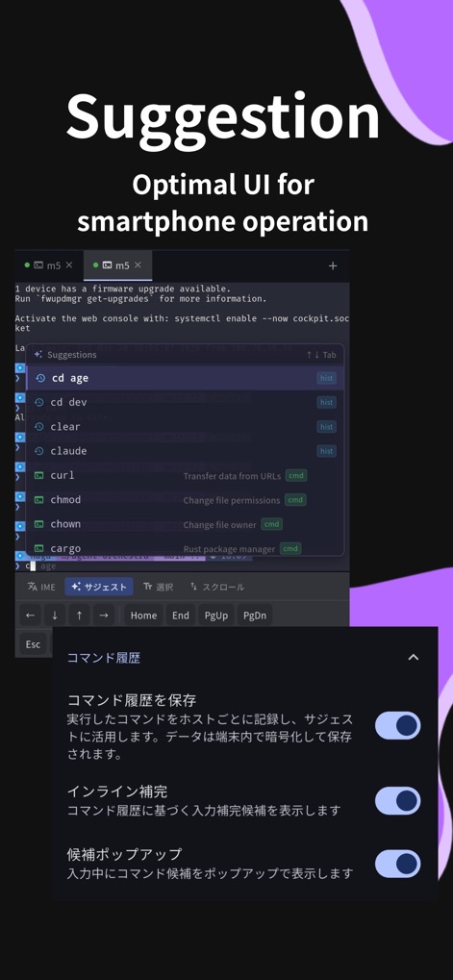This screenshot has height=980, width=453.
Task: Click the terminal icon in second m5 tab
Action: click(x=108, y=265)
